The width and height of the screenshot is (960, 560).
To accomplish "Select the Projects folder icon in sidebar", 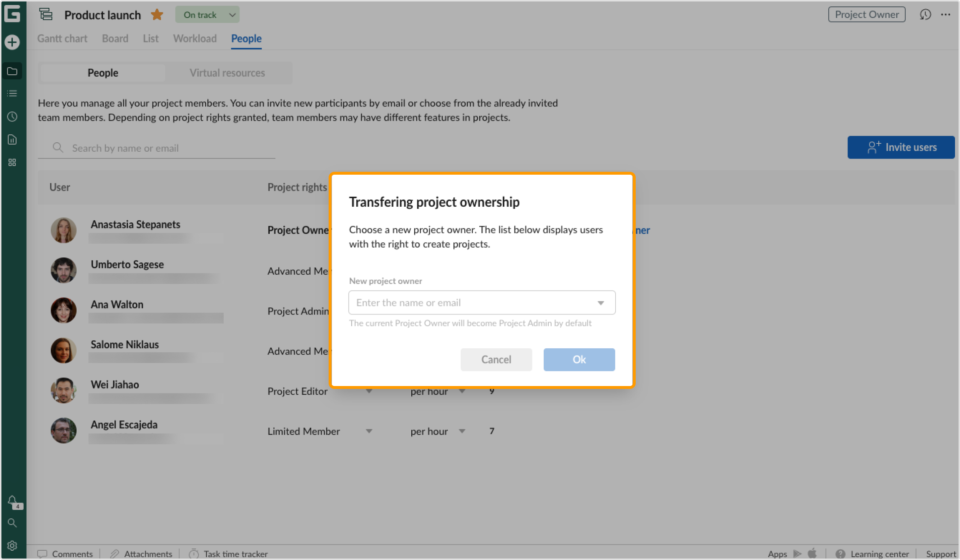I will pos(12,70).
